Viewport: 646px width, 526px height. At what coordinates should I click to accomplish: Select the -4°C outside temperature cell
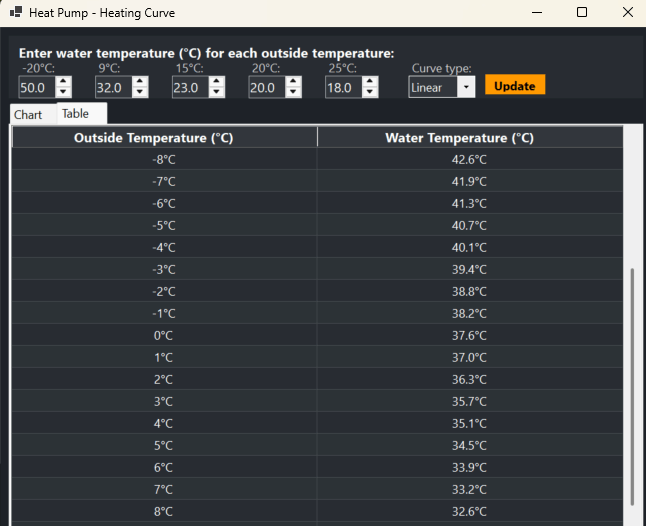[x=164, y=247]
